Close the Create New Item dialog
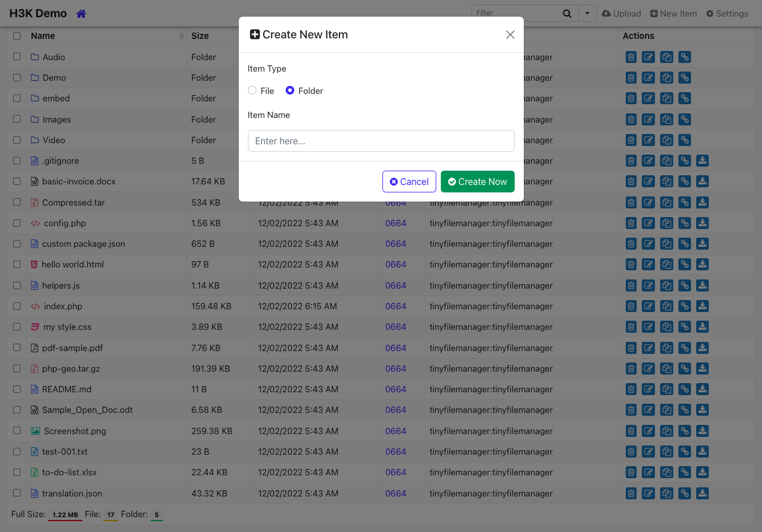Screen dimensions: 762x532 pos(510,35)
